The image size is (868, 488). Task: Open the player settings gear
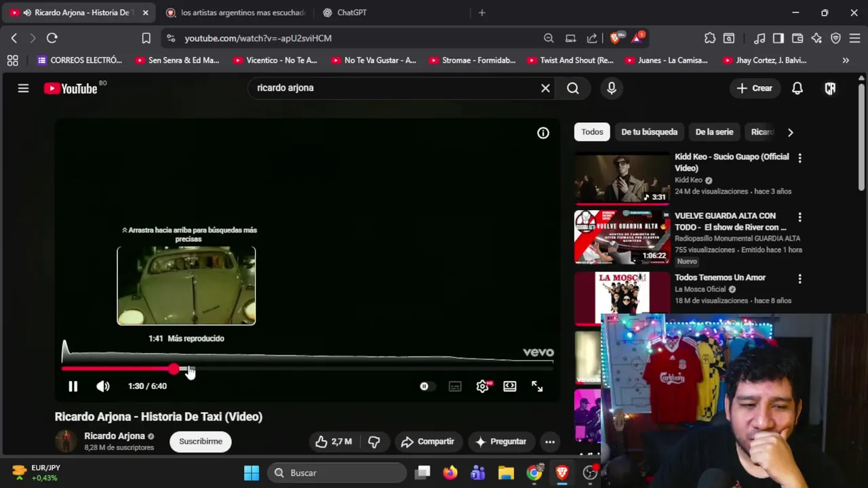click(x=483, y=386)
